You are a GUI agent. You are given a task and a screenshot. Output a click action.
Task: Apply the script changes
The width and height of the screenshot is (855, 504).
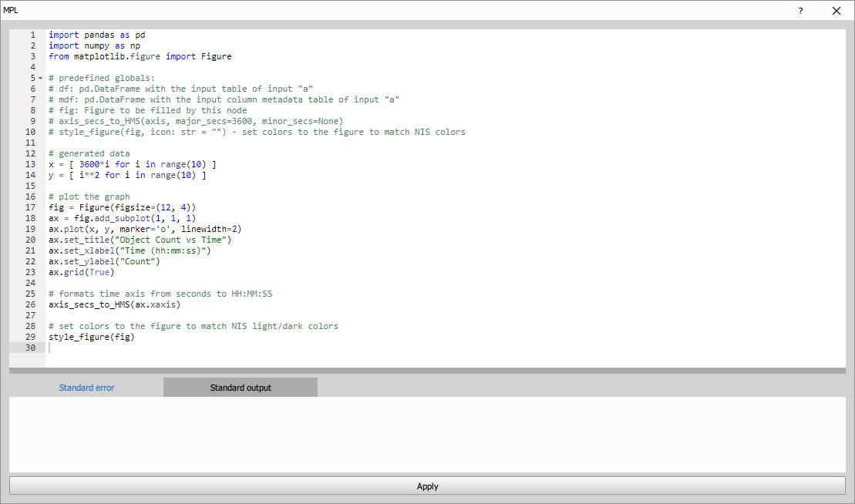click(x=427, y=486)
